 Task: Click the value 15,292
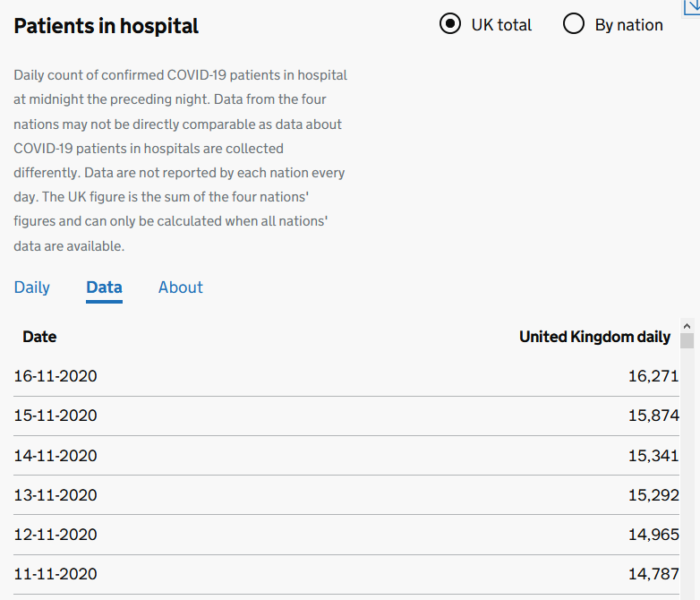click(x=653, y=495)
